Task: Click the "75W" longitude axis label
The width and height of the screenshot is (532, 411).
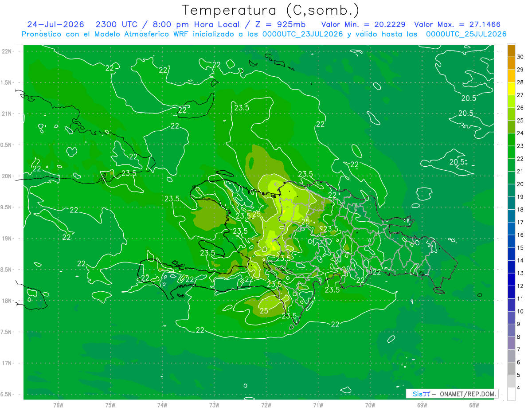Action: 110,405
